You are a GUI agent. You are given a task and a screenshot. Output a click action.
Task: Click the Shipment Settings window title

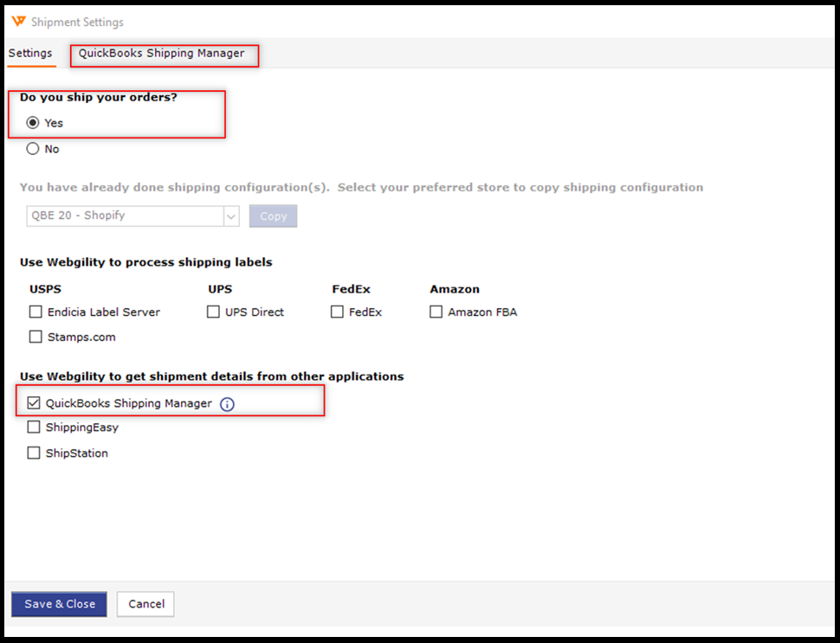(x=77, y=22)
